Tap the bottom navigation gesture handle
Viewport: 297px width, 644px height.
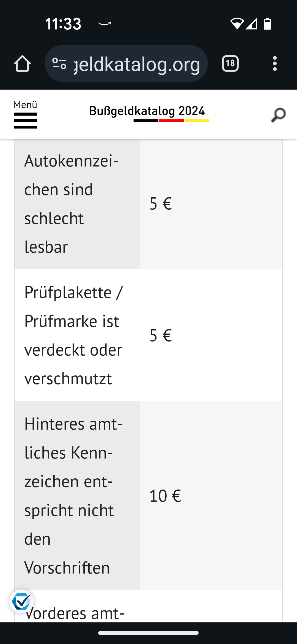148,633
